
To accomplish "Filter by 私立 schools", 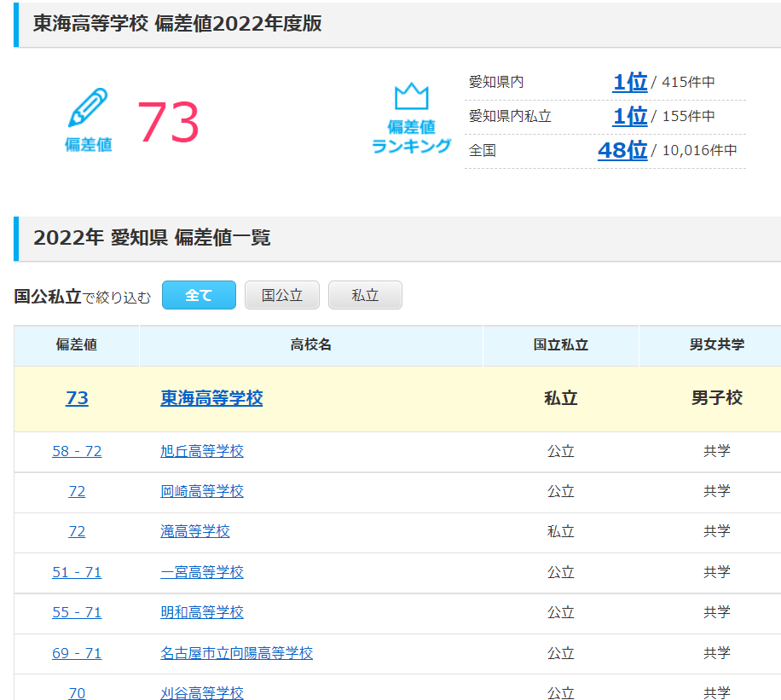I will pos(365,295).
